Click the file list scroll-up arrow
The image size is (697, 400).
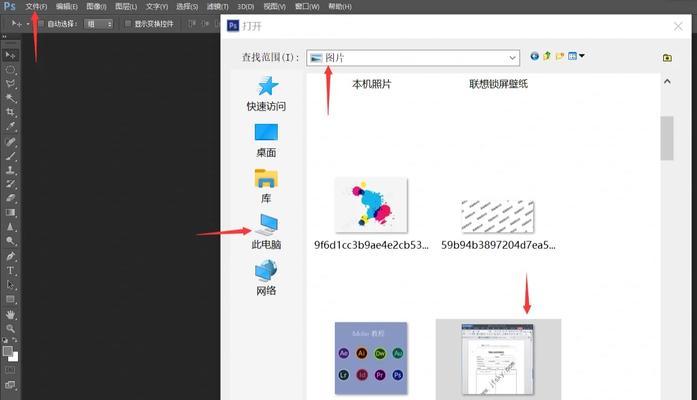click(667, 81)
